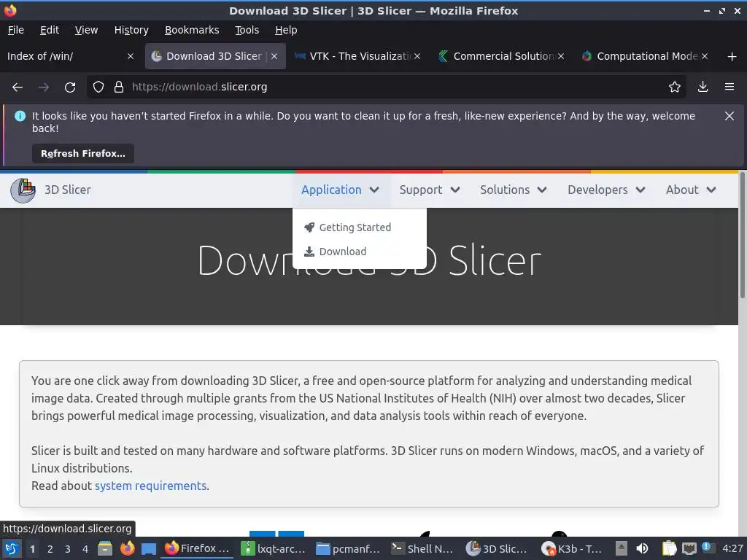Expand the Developers dropdown menu
The height and width of the screenshot is (560, 747).
[606, 190]
